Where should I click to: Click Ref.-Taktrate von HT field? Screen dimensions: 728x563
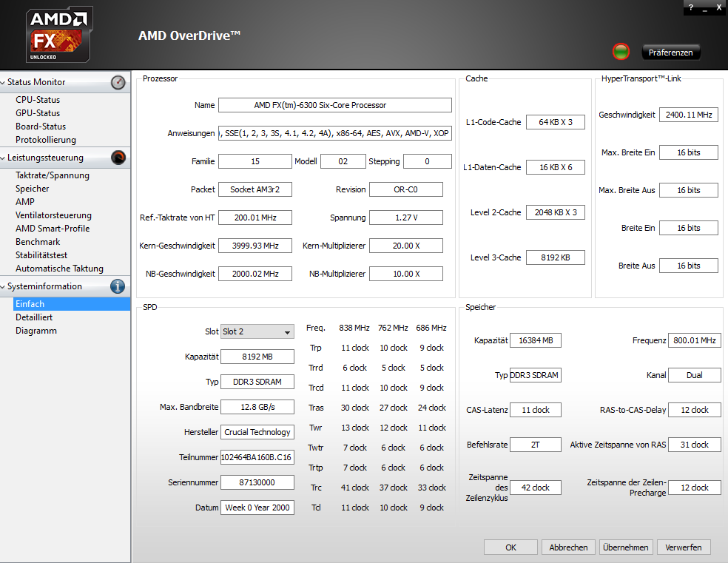(255, 218)
